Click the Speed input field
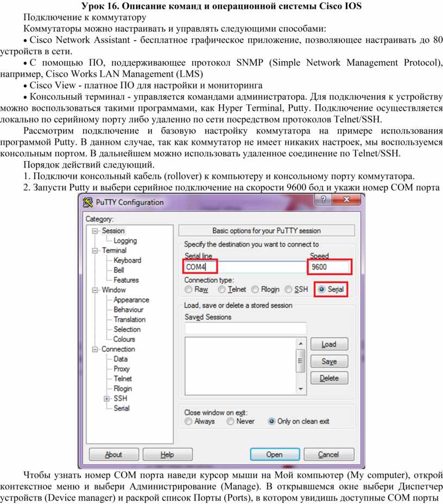The height and width of the screenshot is (504, 443). 330,267
